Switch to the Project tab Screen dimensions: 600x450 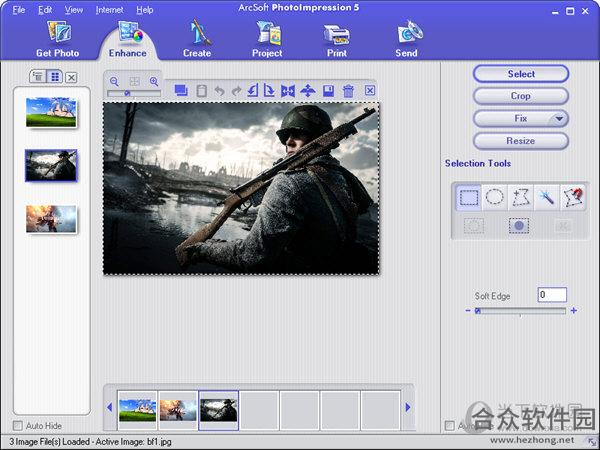tap(267, 39)
